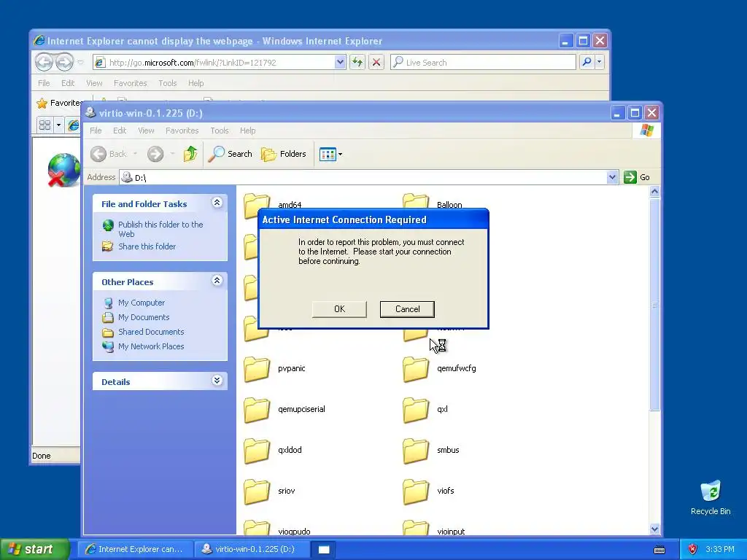Click the green Go button
Image resolution: width=747 pixels, height=560 pixels.
tap(637, 177)
